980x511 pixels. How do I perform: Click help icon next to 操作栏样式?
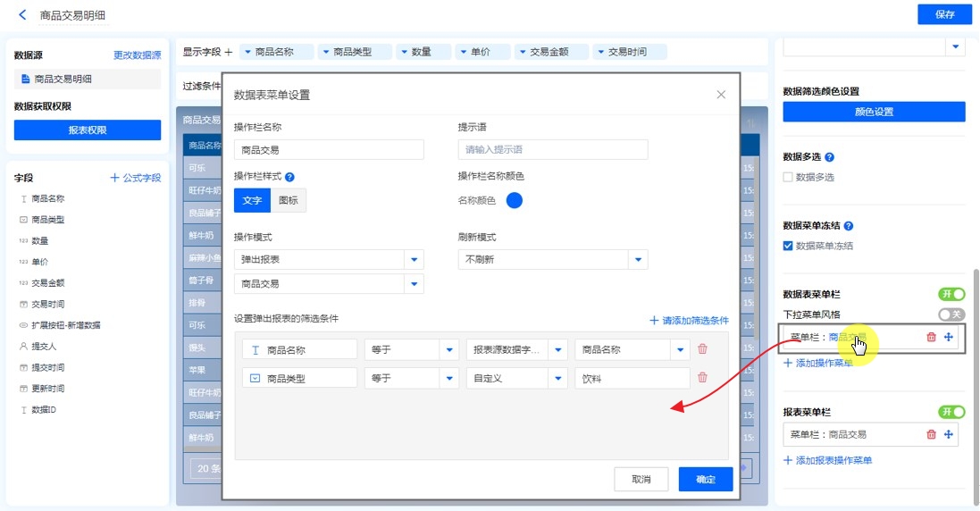click(289, 177)
